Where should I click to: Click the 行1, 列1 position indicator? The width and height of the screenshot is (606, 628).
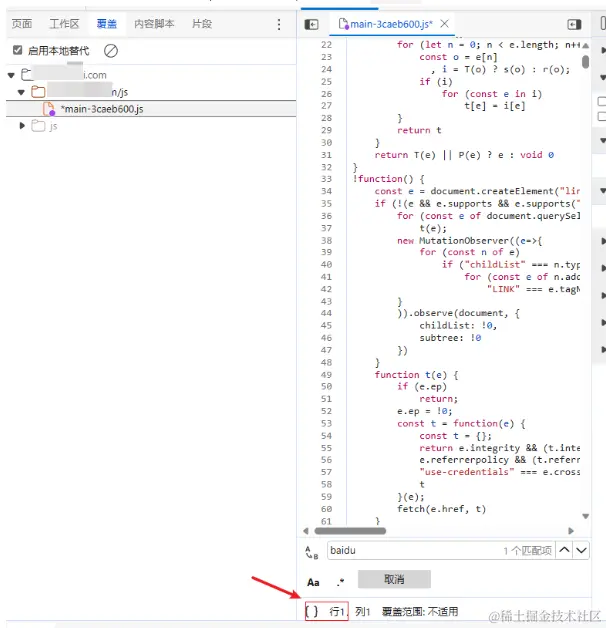(350, 612)
